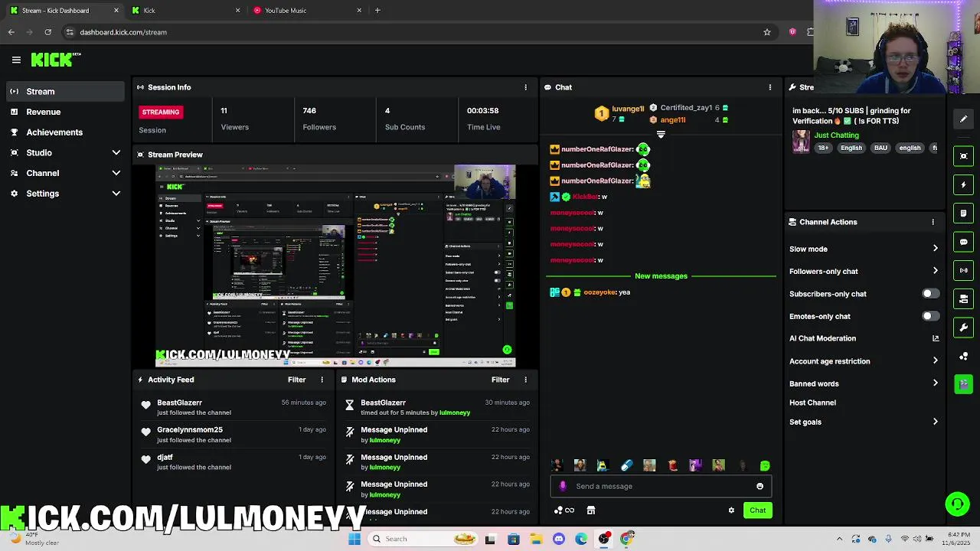The height and width of the screenshot is (551, 980).
Task: Open the shop storefront icon under chat
Action: (591, 510)
